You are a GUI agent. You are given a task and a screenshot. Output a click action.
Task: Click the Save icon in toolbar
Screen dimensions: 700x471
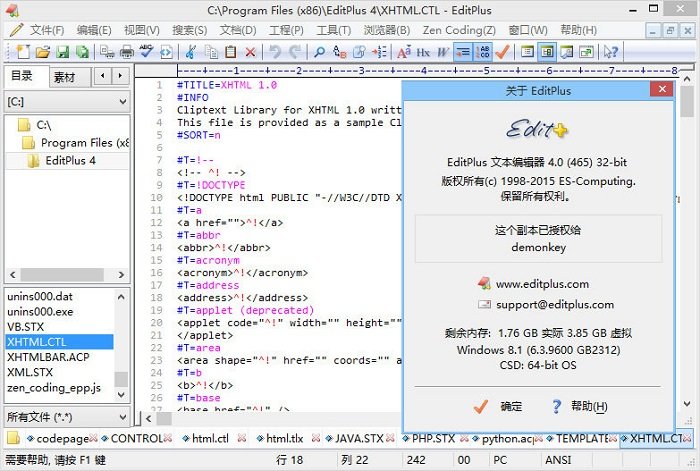(x=62, y=51)
